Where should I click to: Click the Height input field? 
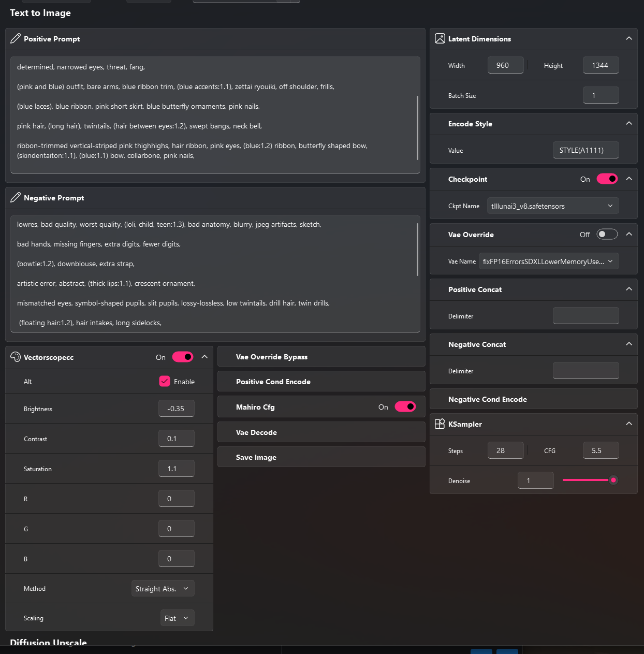pyautogui.click(x=601, y=65)
